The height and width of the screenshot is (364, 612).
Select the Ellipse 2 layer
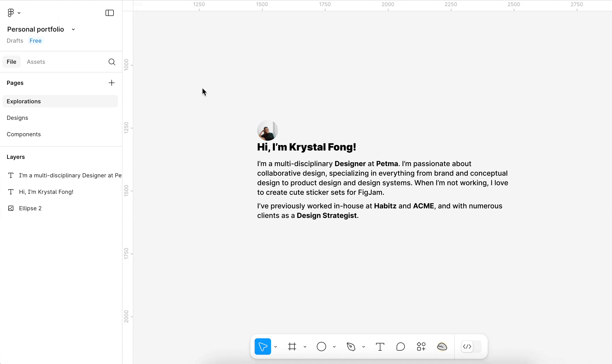[30, 208]
